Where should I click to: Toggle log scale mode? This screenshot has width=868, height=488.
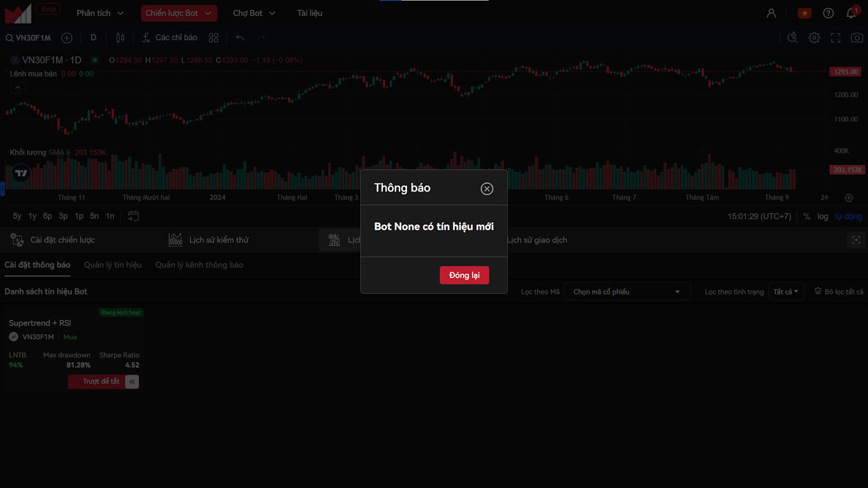pyautogui.click(x=823, y=216)
